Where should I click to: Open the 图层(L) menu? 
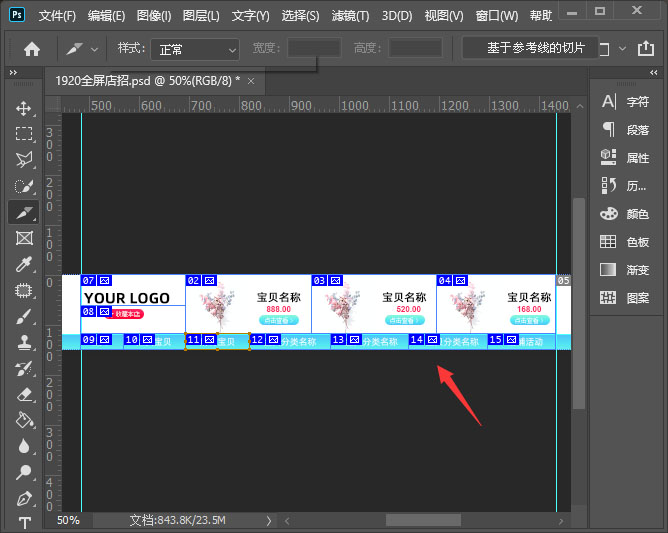201,16
